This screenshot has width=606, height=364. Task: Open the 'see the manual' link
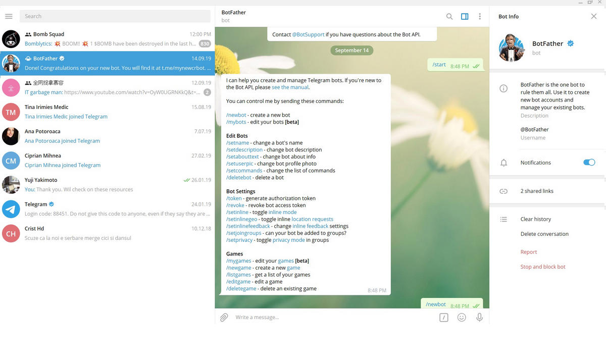[x=290, y=87]
